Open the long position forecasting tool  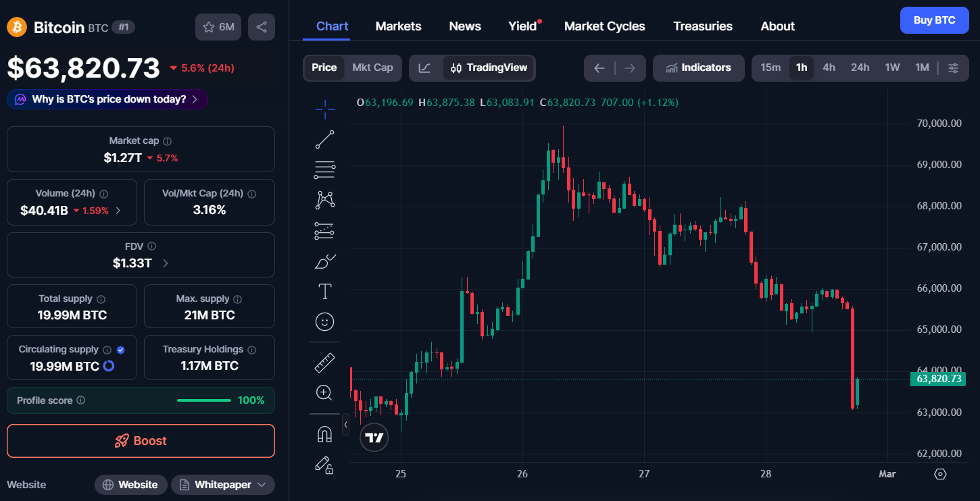(x=324, y=230)
